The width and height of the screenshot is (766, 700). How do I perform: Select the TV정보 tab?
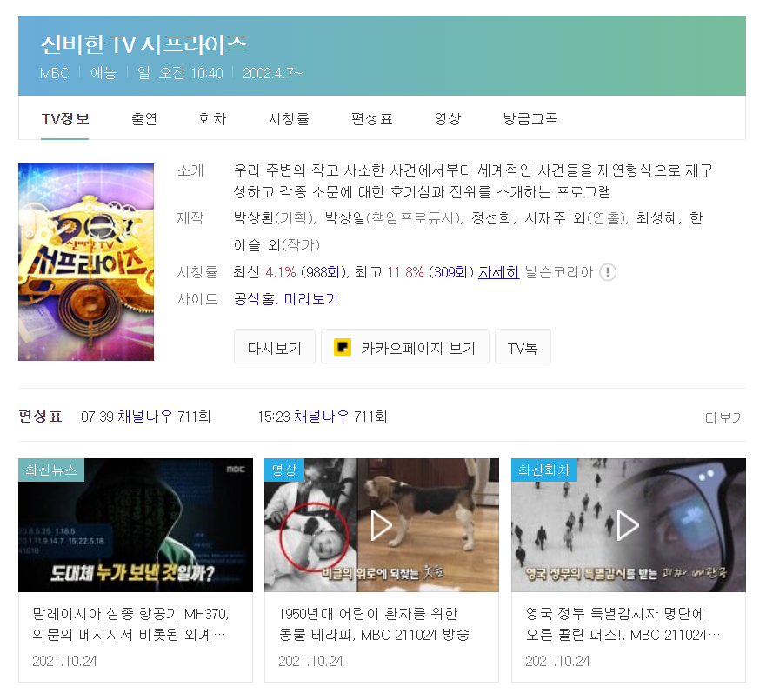tap(65, 119)
